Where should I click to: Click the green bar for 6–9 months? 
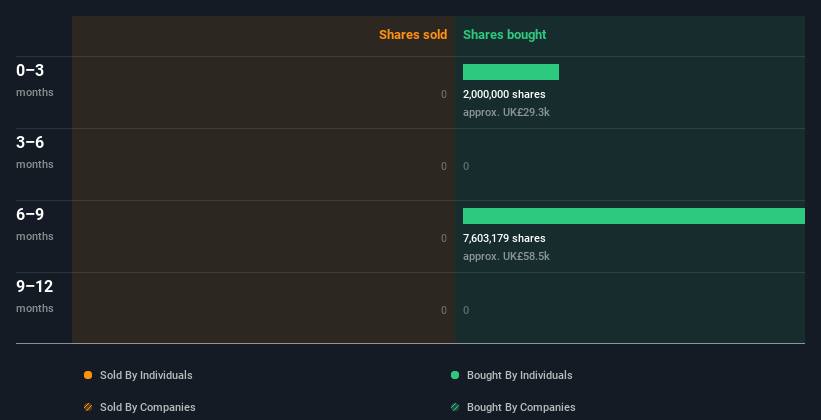pos(634,216)
